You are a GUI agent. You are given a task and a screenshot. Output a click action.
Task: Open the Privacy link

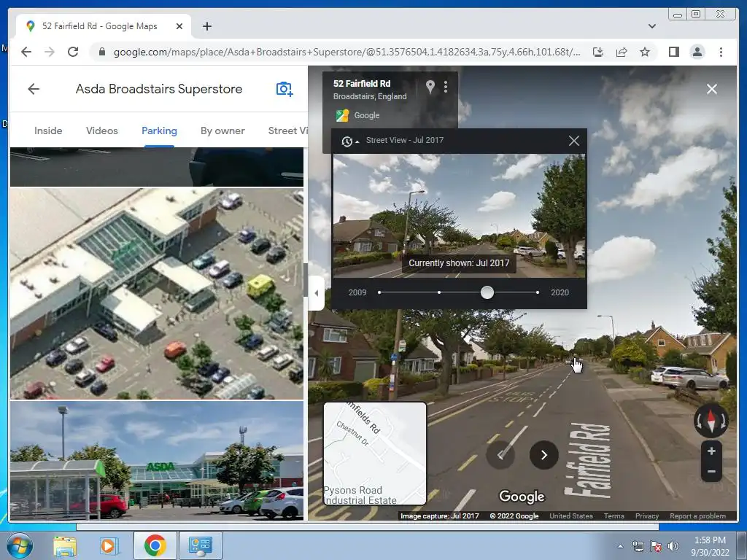click(x=647, y=516)
